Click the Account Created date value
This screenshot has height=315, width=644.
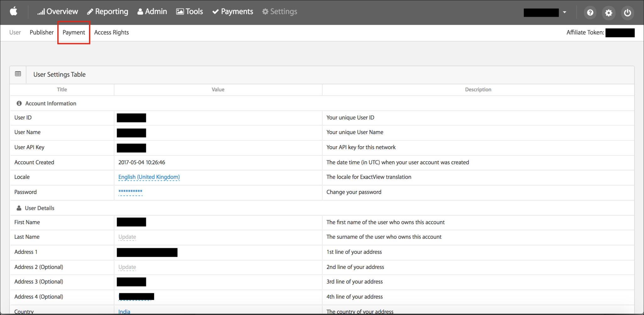pyautogui.click(x=142, y=162)
